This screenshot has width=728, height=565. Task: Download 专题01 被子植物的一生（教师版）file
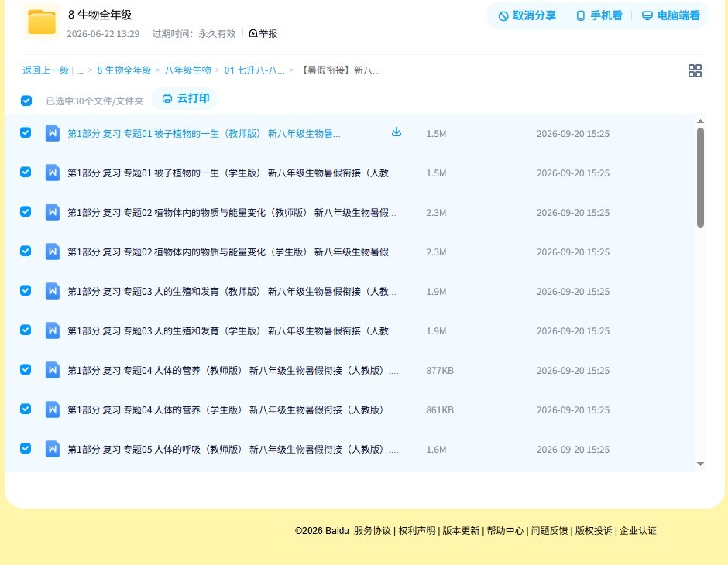click(396, 132)
